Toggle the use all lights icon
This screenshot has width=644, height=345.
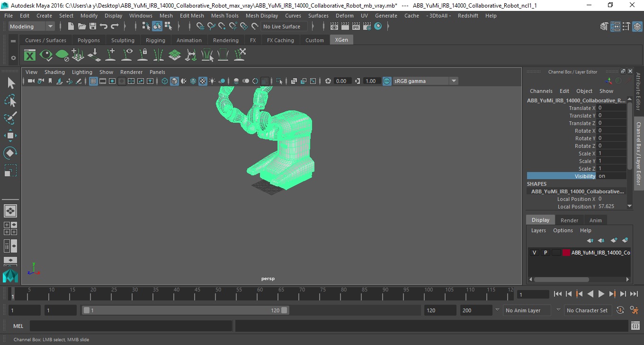pyautogui.click(x=212, y=81)
